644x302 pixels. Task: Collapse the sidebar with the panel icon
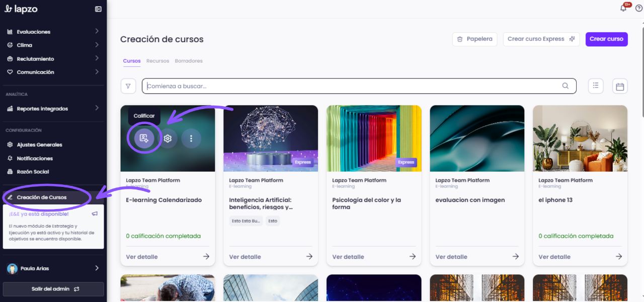[x=98, y=9]
